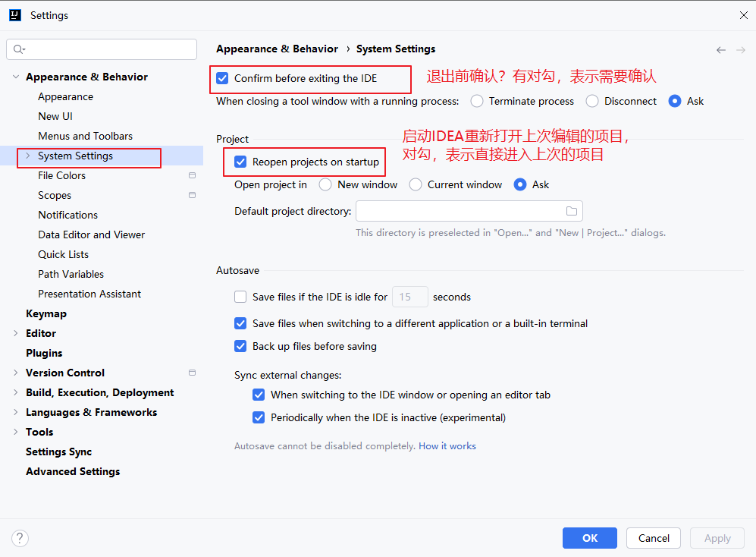
Task: Select Terminate process radio option
Action: [477, 101]
